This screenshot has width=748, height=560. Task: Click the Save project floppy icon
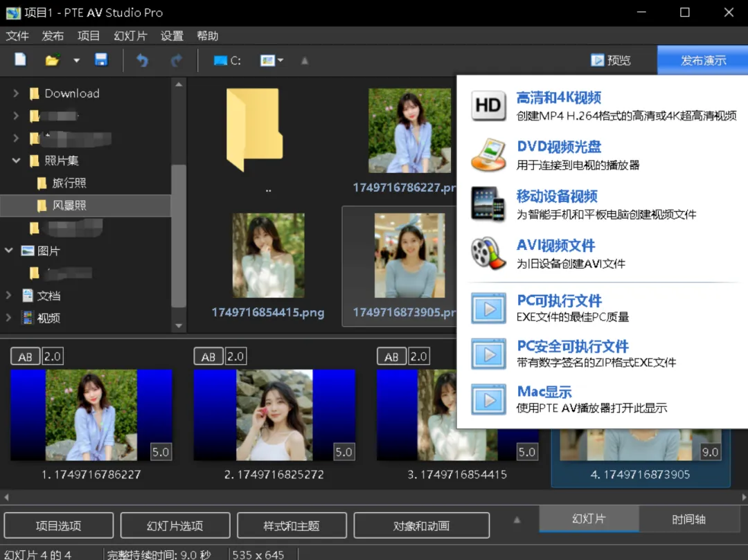[x=100, y=60]
